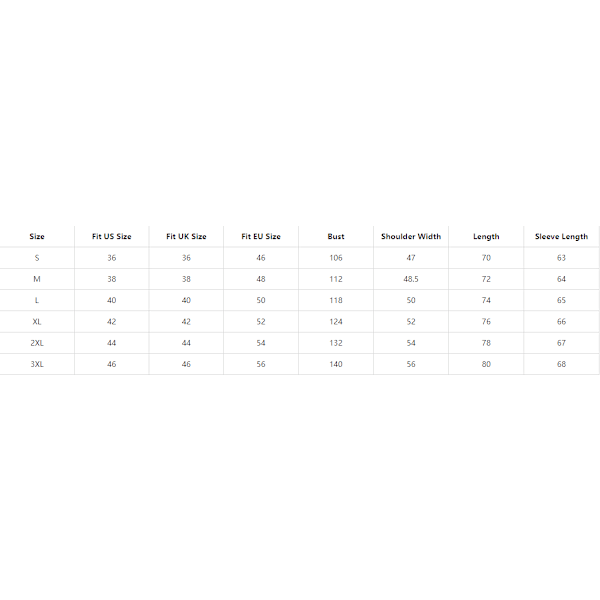Click the length value 78
Screen dimensions: 600x600
click(x=486, y=343)
